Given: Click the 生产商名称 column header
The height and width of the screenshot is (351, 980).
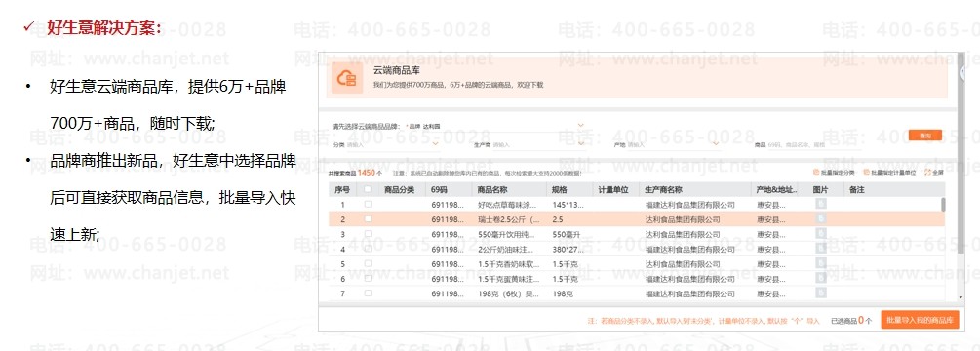Looking at the screenshot, I should coord(663,190).
